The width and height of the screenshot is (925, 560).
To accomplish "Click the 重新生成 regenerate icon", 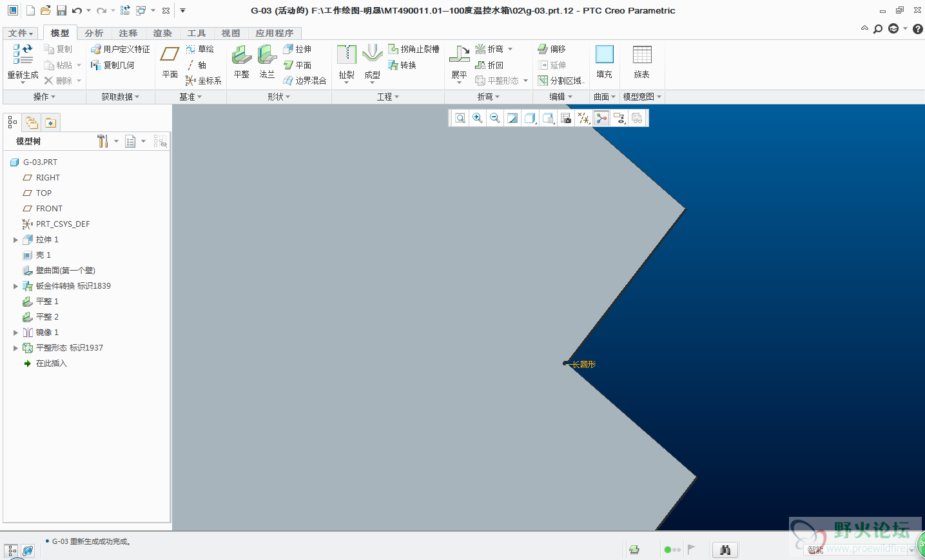I will (x=23, y=54).
